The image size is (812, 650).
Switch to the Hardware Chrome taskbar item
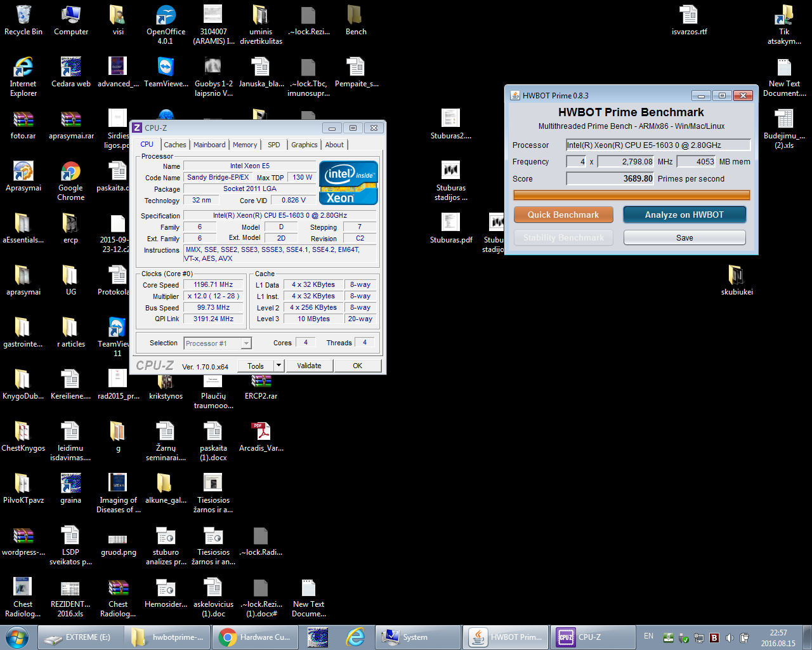255,637
